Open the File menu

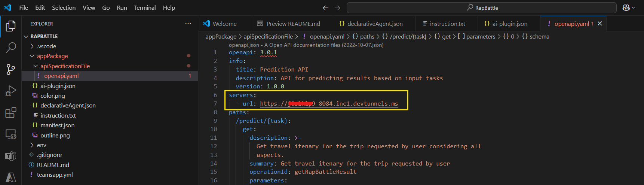24,7
